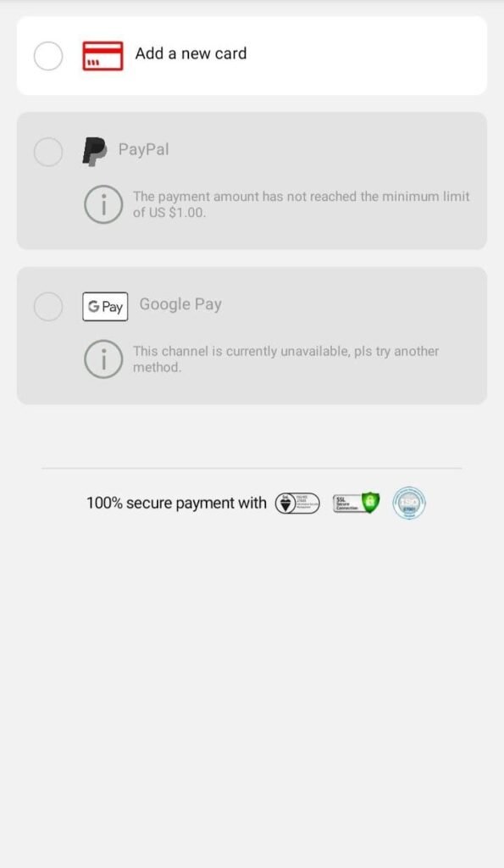Tap the Add a new card label

tap(191, 53)
